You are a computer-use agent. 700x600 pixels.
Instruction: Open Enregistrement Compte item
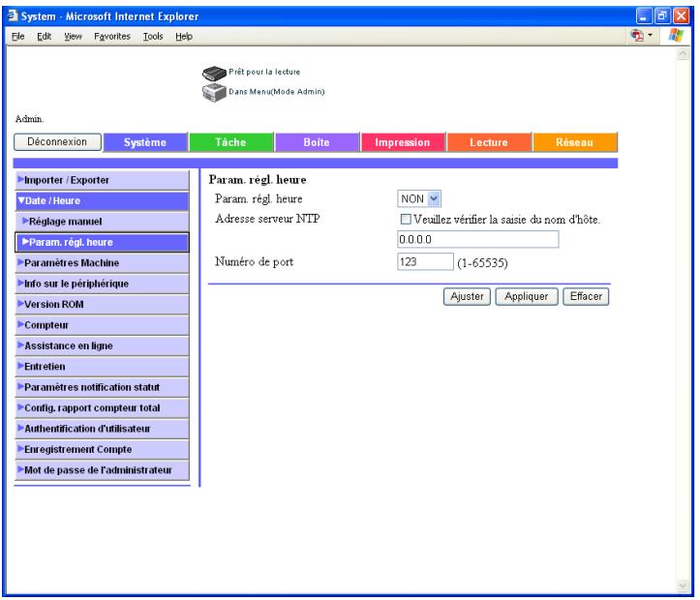(x=102, y=449)
